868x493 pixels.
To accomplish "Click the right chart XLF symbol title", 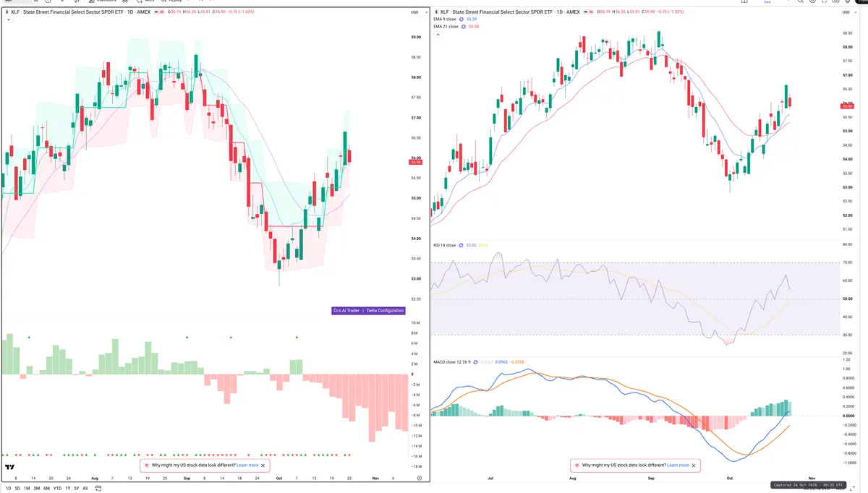I will pyautogui.click(x=510, y=12).
